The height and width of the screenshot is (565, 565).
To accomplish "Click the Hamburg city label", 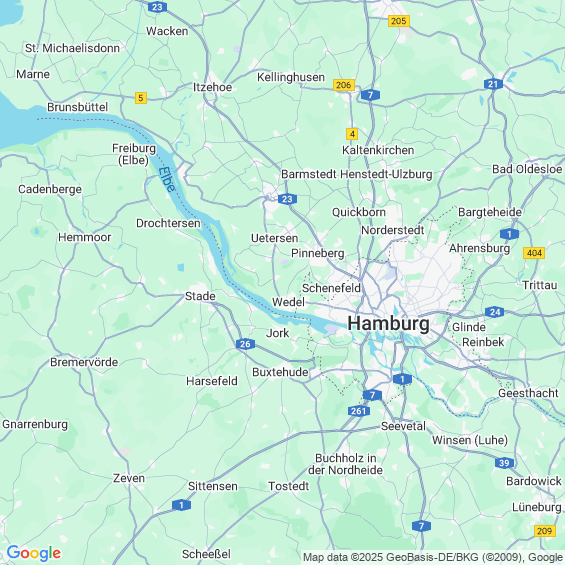I will (388, 323).
